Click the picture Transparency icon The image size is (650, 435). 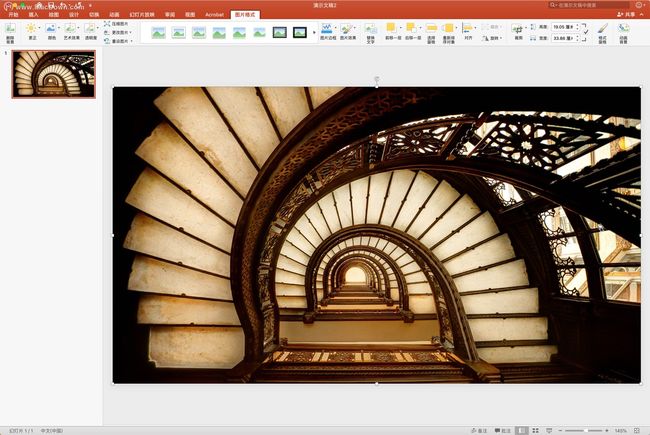[90, 28]
